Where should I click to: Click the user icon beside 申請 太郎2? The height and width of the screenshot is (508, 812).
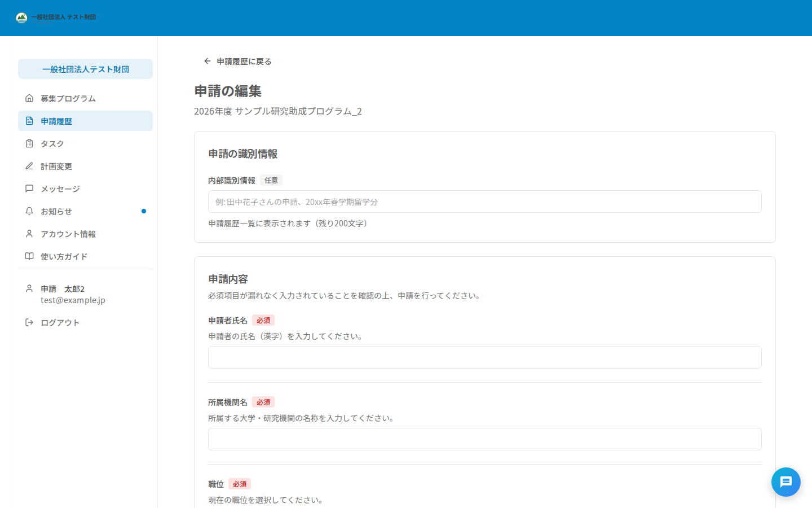(29, 288)
